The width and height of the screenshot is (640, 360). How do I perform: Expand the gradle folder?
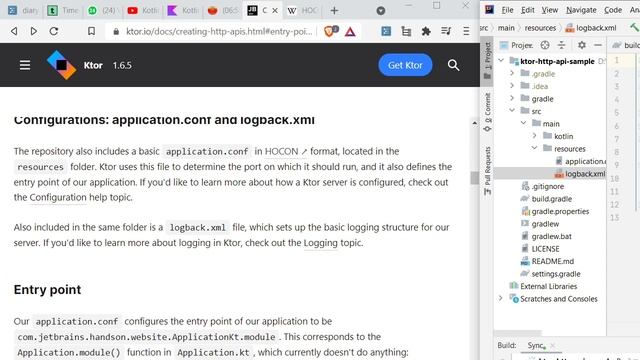pos(512,98)
